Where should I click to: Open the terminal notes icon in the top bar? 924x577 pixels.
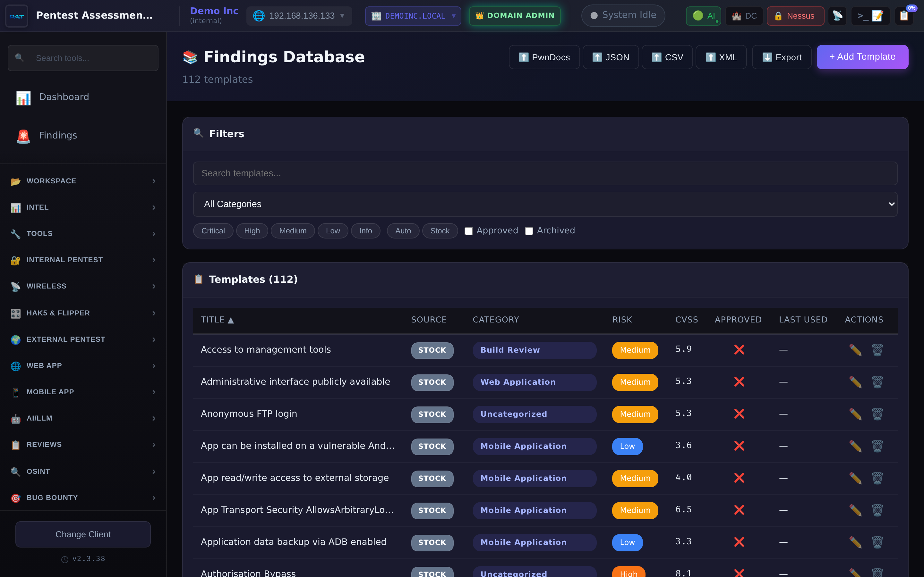(871, 16)
